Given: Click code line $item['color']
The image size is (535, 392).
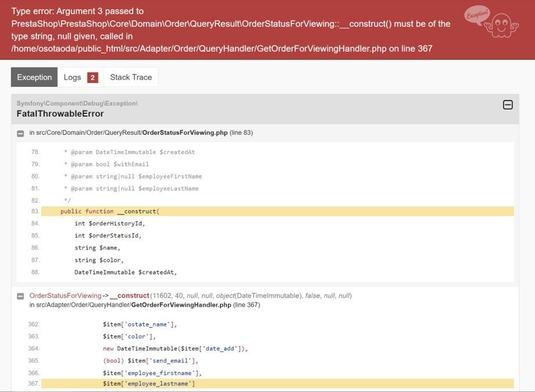Looking at the screenshot, I should tap(129, 336).
